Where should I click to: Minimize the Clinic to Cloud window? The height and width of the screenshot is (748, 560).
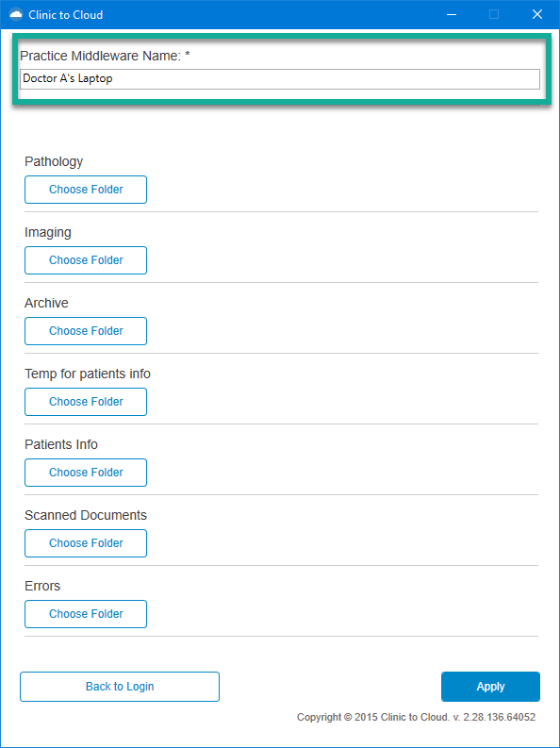point(452,15)
